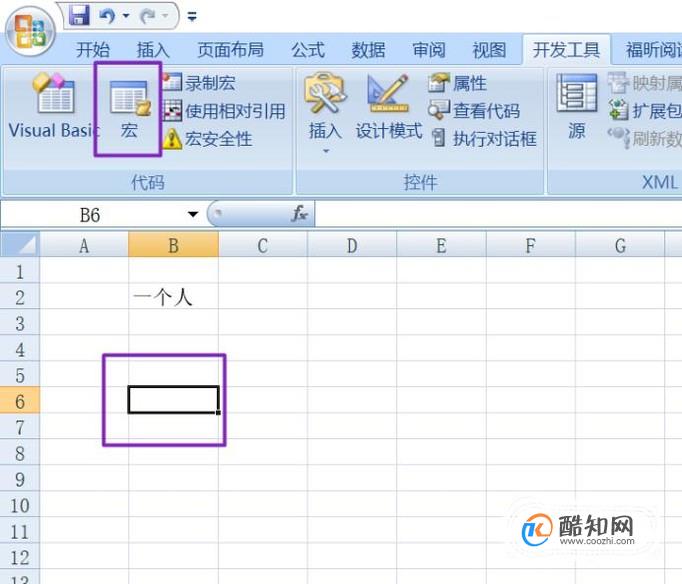Viewport: 682px width, 584px height.
Task: Switch to the 插入 ribbon tab
Action: click(153, 50)
